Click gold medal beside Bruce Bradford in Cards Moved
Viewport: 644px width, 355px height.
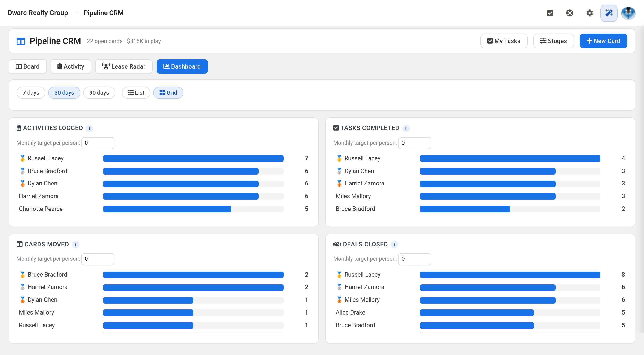(22, 274)
